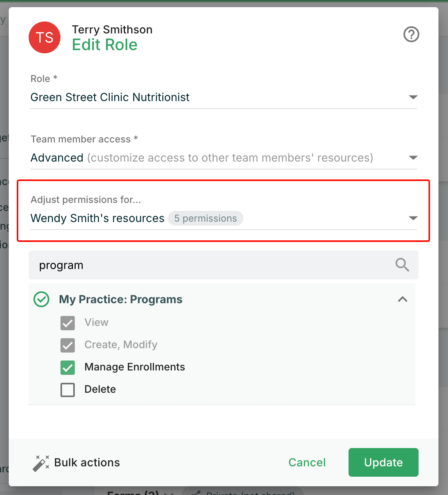Click the Green Street Clinic Nutritionist value
The image size is (448, 495).
tap(110, 97)
